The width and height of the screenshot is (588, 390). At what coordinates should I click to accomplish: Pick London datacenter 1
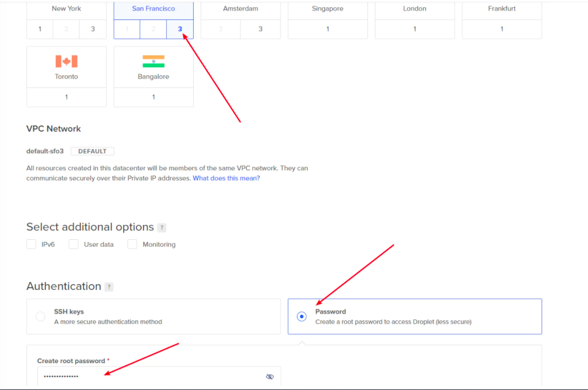tap(415, 29)
